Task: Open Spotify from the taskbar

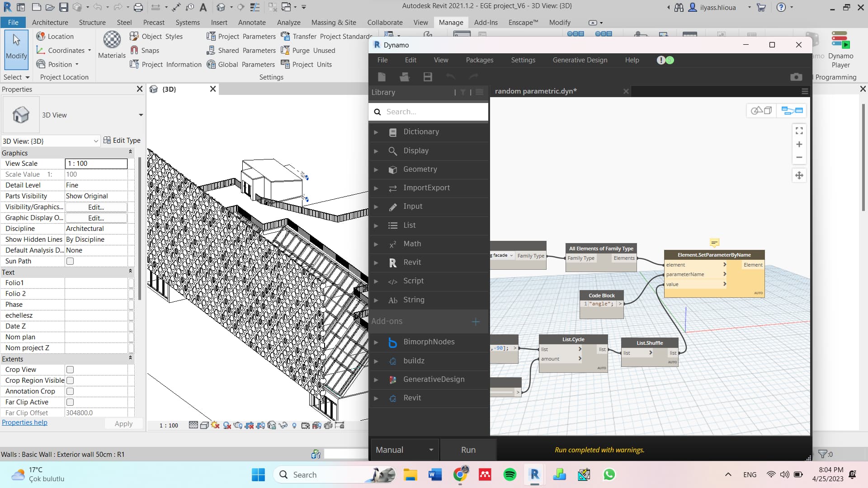Action: tap(509, 474)
